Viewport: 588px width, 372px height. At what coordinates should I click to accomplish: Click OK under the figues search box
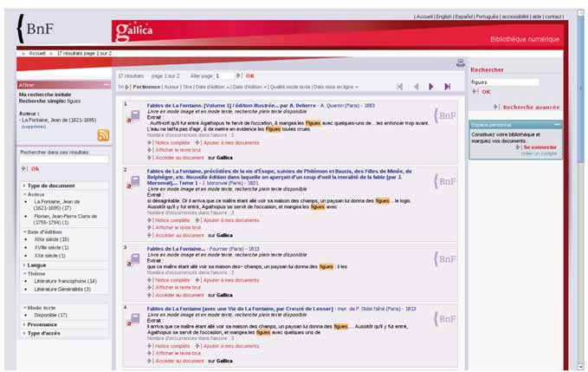(x=486, y=92)
